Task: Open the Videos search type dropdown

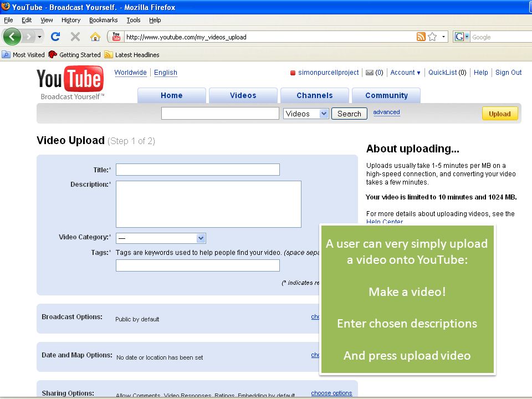Action: (x=306, y=114)
